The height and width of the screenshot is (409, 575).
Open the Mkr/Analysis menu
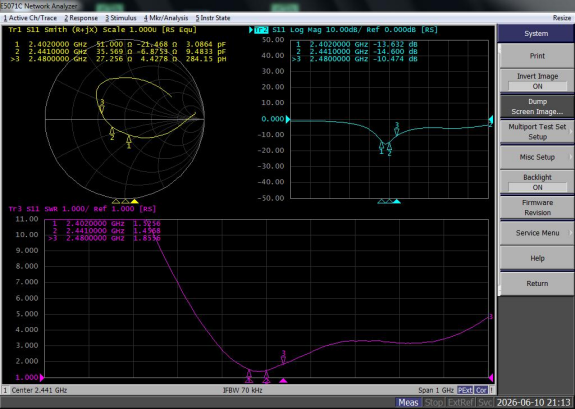166,18
